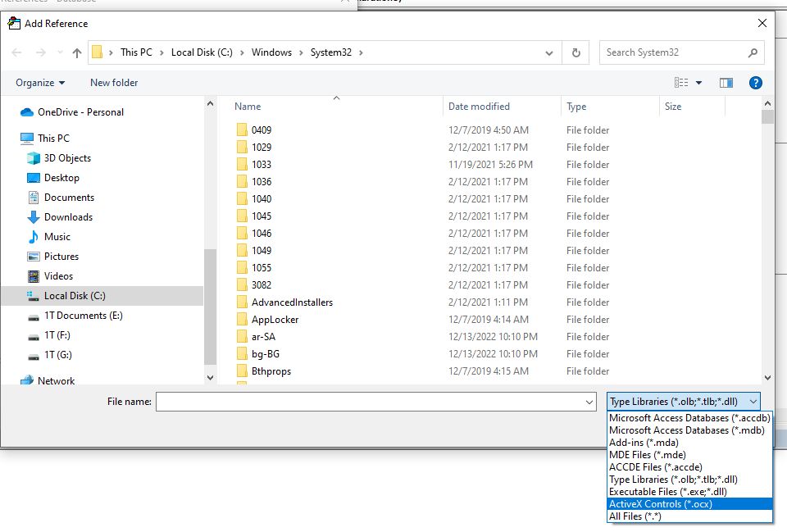The width and height of the screenshot is (787, 532).
Task: Toggle the preview pane icon
Action: pyautogui.click(x=726, y=83)
